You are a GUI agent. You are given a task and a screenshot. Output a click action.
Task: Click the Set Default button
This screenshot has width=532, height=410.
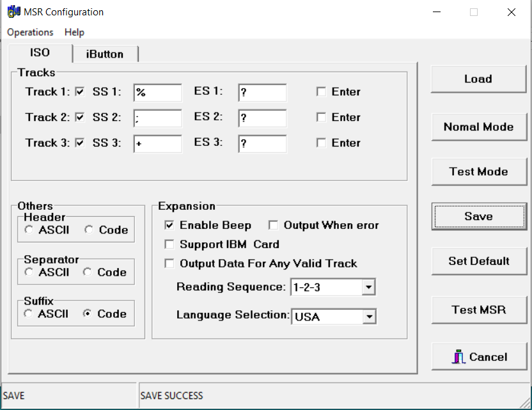[x=478, y=261]
